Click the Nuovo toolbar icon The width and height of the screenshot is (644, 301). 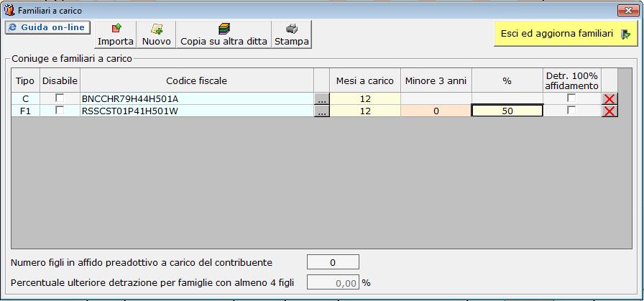[x=157, y=29]
